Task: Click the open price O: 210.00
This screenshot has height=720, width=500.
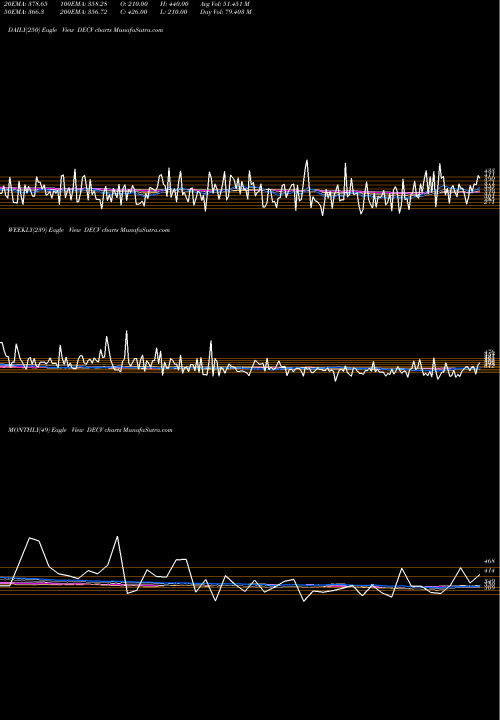Action: click(x=135, y=4)
